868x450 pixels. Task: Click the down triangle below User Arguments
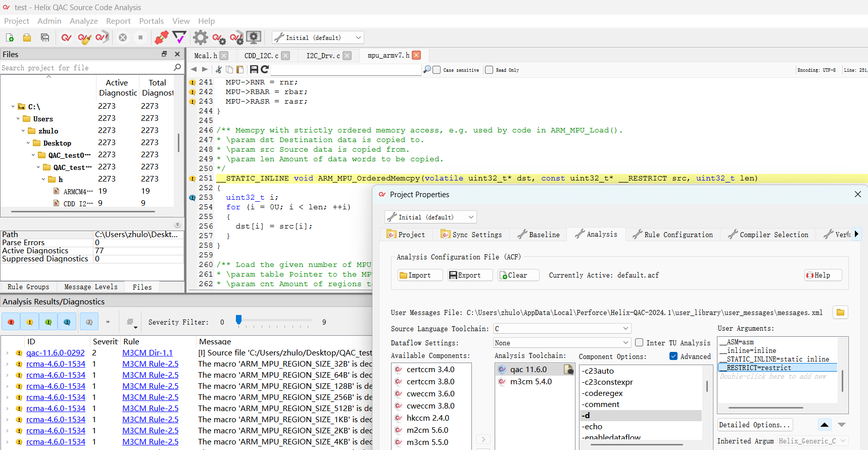click(x=842, y=425)
